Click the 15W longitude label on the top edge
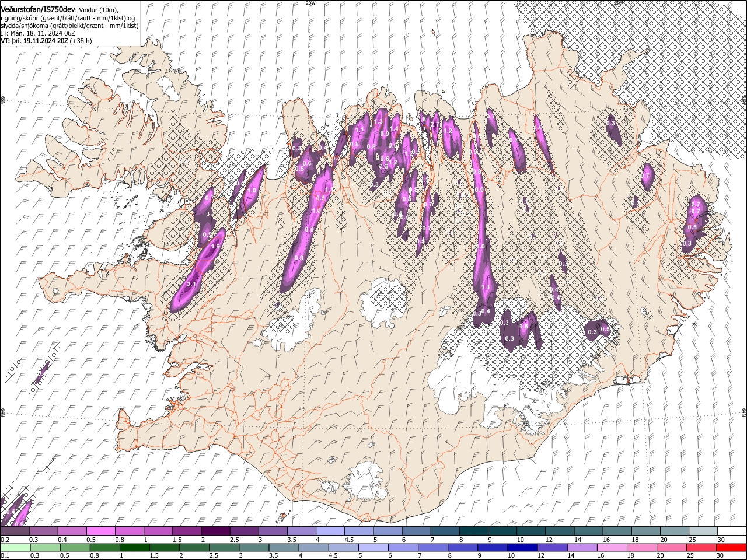 click(x=619, y=3)
